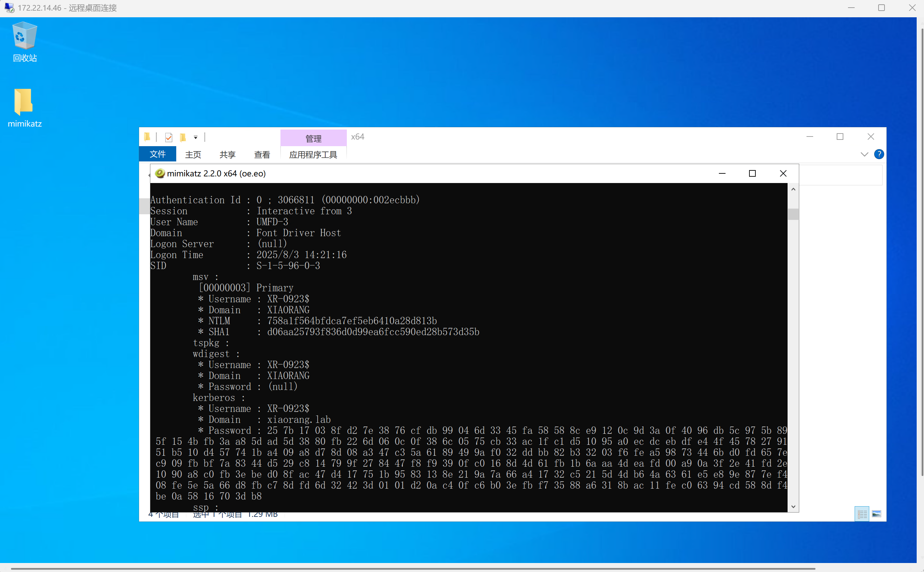Minimize the Remote Desktop connection window
Image resolution: width=924 pixels, height=572 pixels.
[x=851, y=8]
